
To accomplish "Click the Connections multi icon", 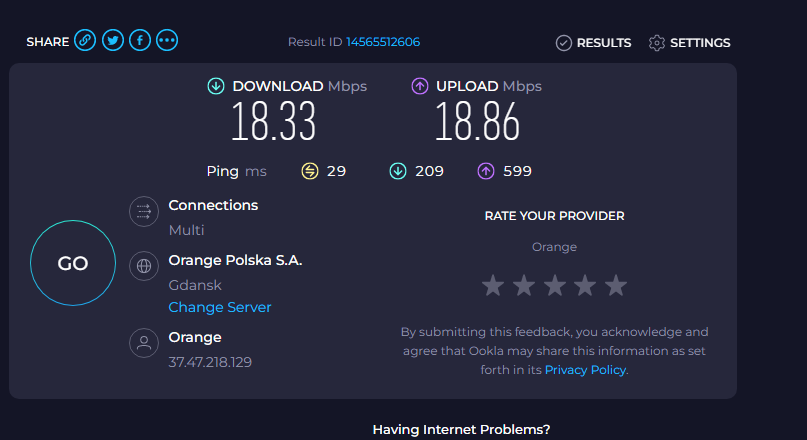I will point(144,212).
